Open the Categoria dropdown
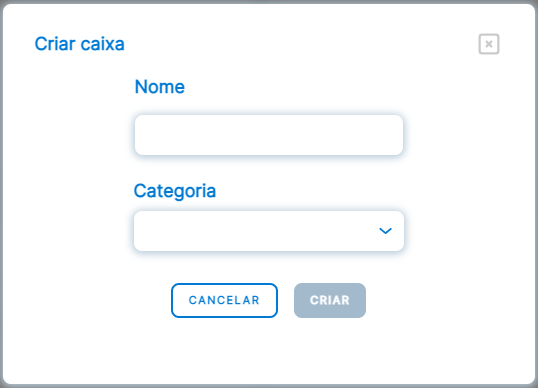Screen dimensions: 538x388 (x=269, y=231)
